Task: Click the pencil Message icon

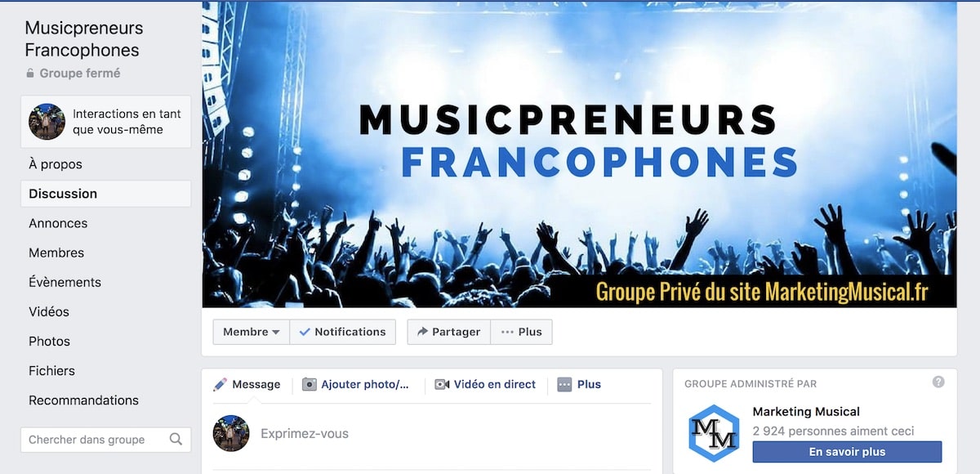Action: pos(220,384)
